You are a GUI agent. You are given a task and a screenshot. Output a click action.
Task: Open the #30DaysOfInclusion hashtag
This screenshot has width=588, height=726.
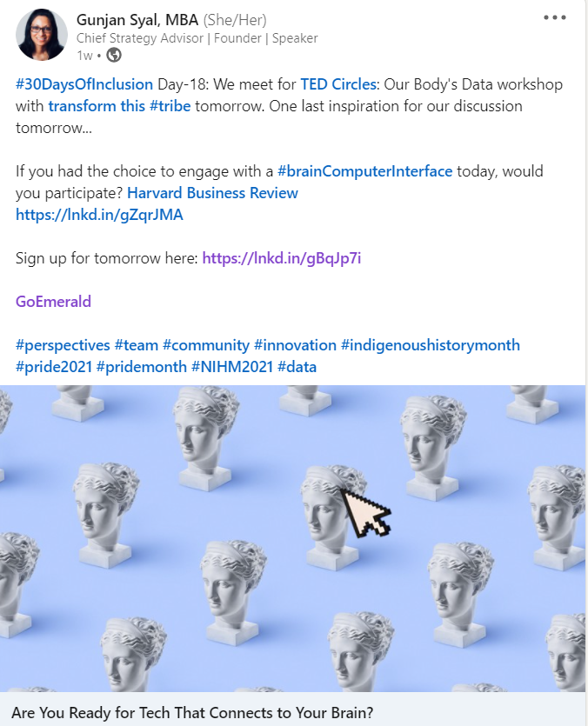click(84, 84)
